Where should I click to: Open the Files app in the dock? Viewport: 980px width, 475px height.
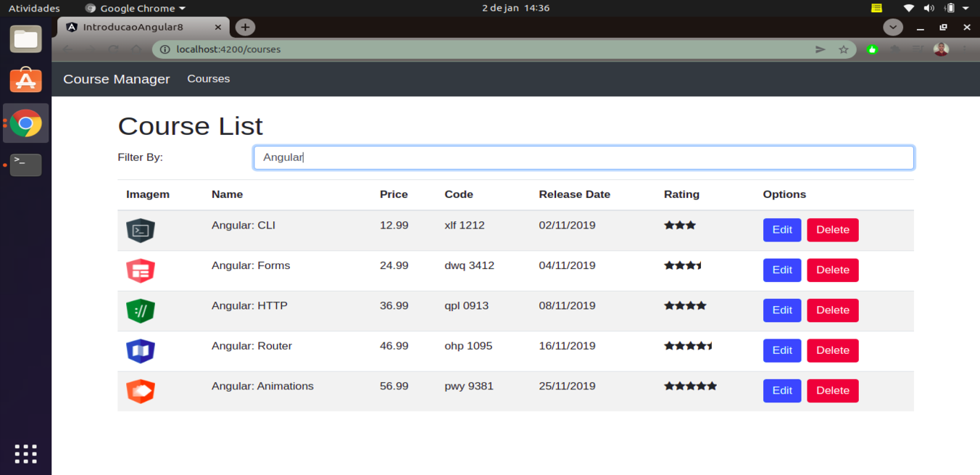pyautogui.click(x=26, y=39)
